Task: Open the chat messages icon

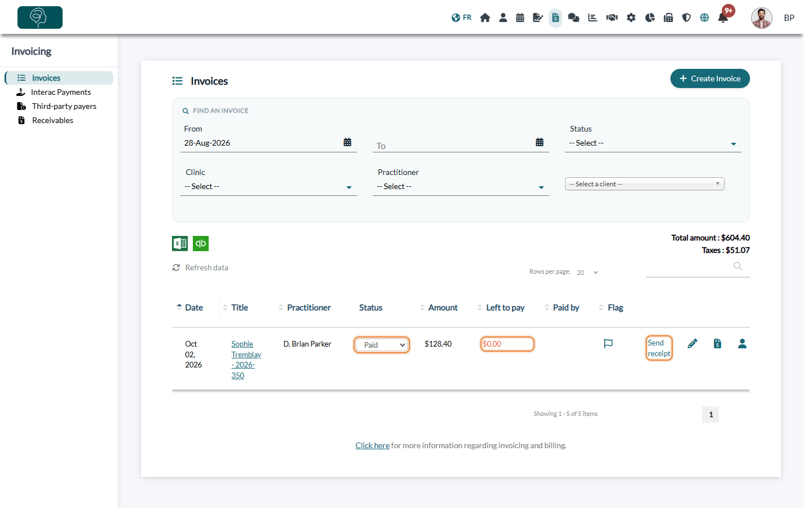Action: pyautogui.click(x=573, y=17)
